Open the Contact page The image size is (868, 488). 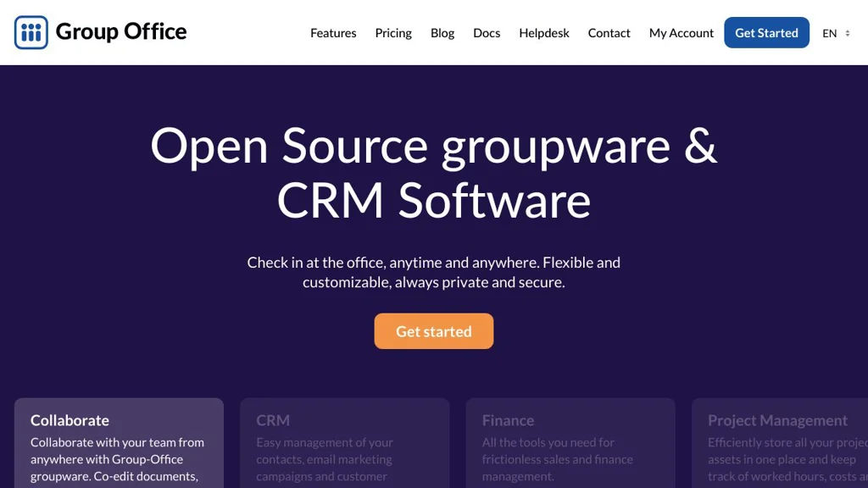pyautogui.click(x=609, y=33)
